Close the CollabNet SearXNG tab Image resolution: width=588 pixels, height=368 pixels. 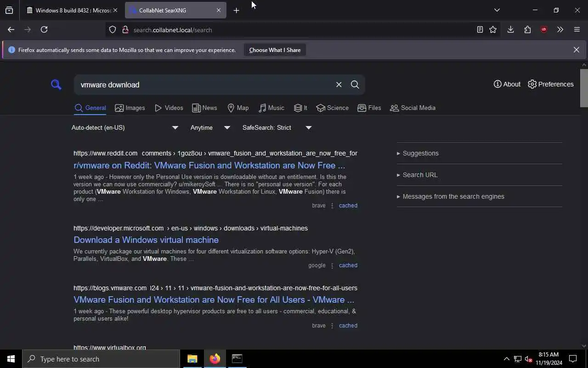tap(219, 10)
